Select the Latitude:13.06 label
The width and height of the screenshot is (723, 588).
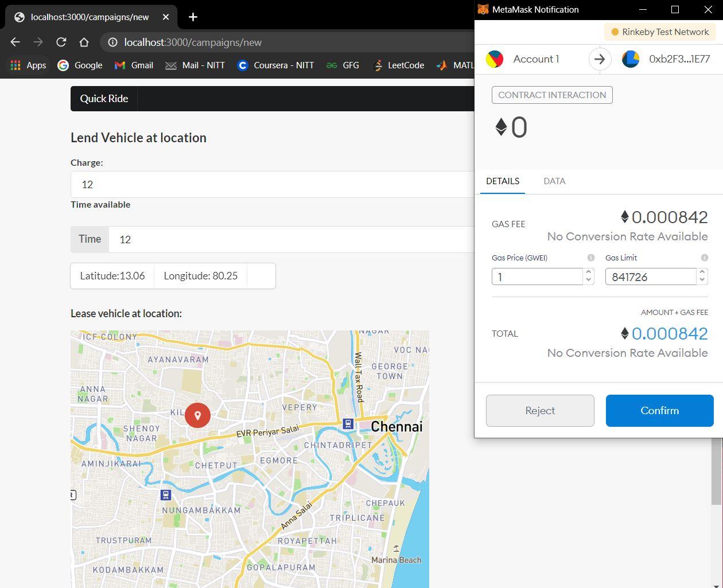click(112, 275)
